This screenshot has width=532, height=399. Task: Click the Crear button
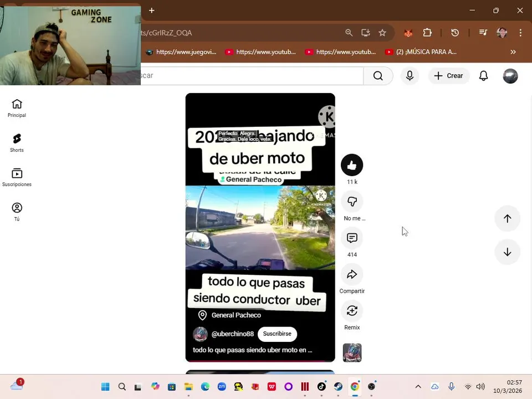[448, 76]
